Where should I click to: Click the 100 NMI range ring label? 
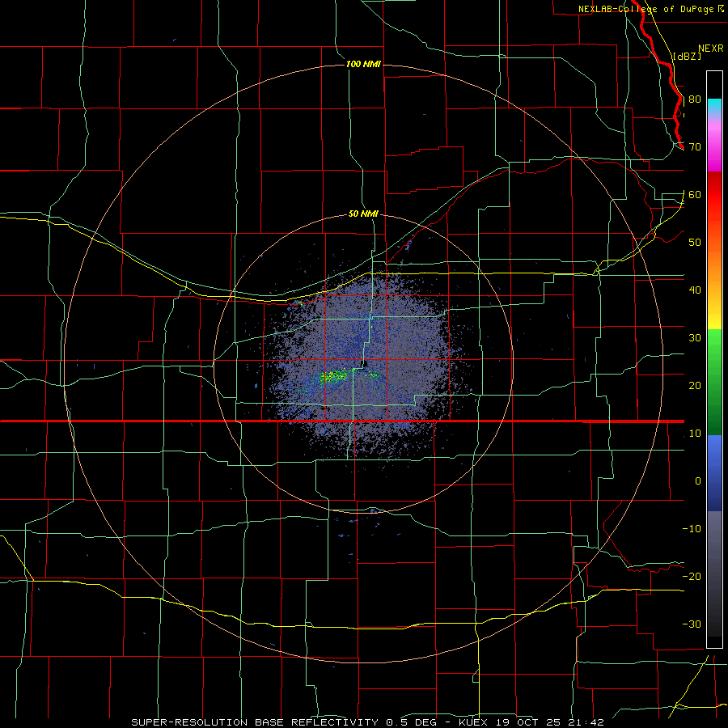pyautogui.click(x=363, y=64)
